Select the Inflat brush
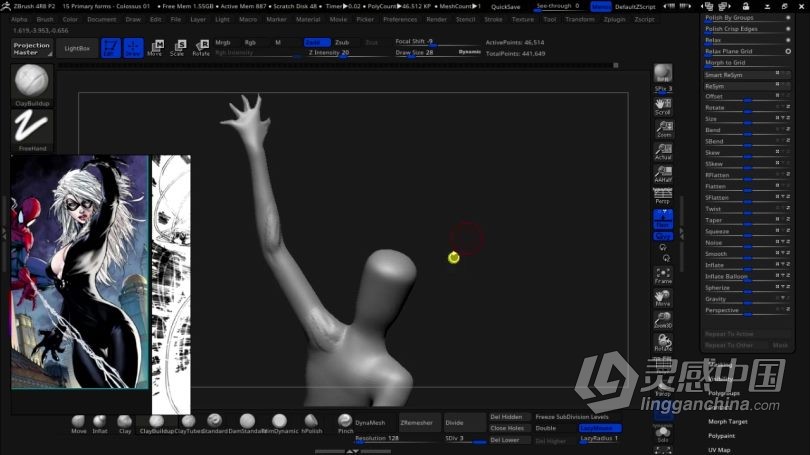The width and height of the screenshot is (810, 455). 100,424
